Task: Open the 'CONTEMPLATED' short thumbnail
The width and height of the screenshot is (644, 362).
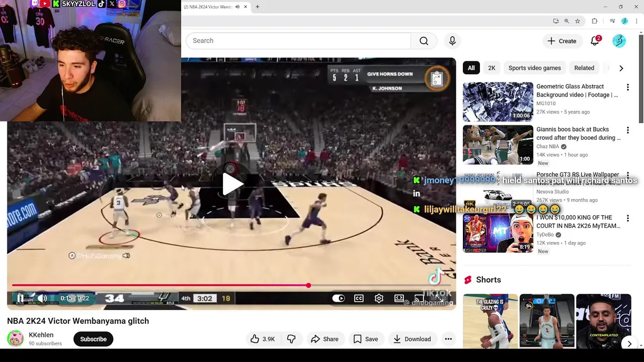Action: [603, 322]
